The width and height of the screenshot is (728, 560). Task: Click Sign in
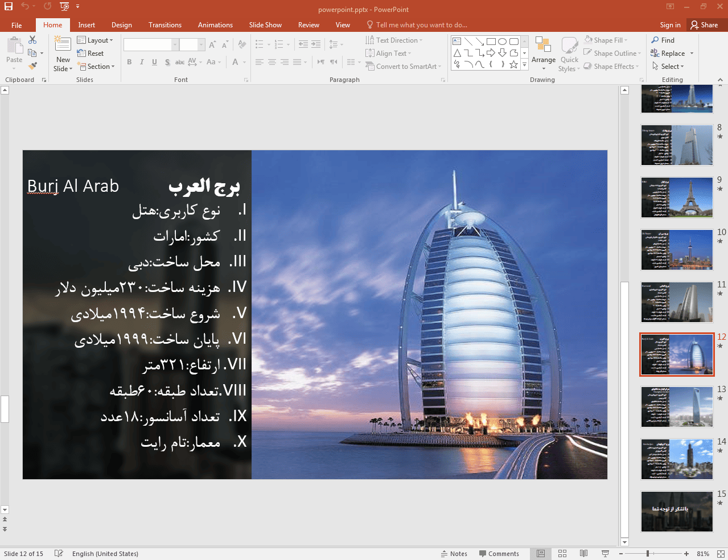coord(670,25)
